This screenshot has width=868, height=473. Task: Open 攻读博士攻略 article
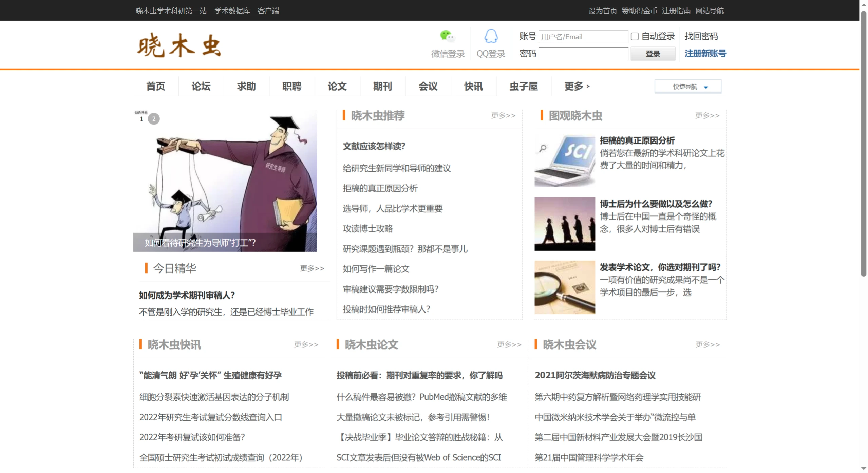(367, 228)
